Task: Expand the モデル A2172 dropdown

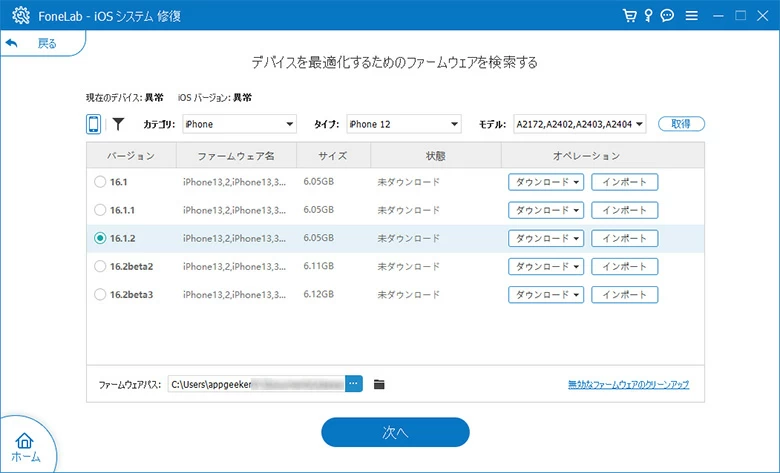Action: (x=580, y=124)
